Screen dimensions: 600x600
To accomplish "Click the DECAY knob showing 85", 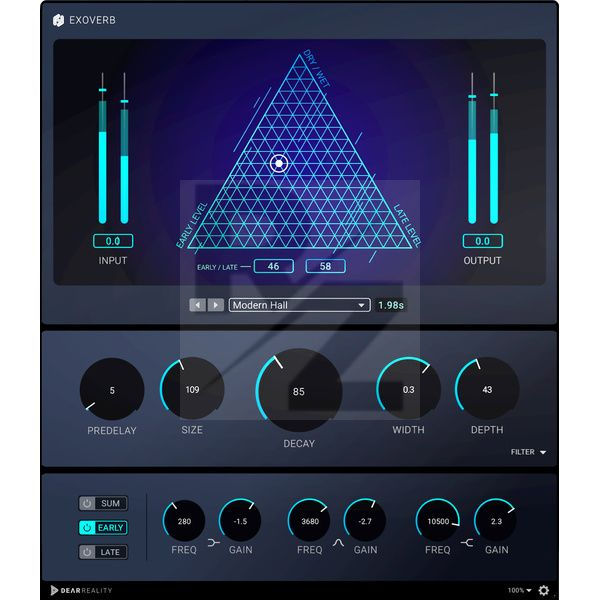I will [299, 390].
